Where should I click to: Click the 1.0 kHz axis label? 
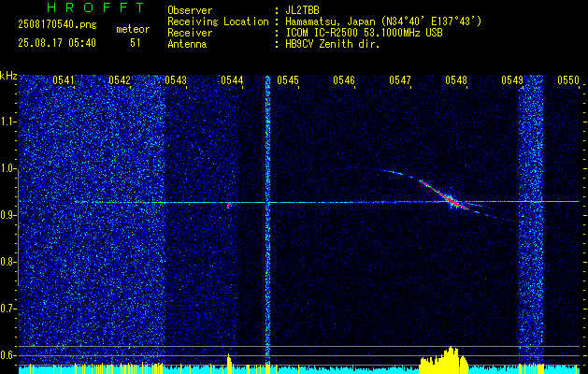pyautogui.click(x=8, y=168)
